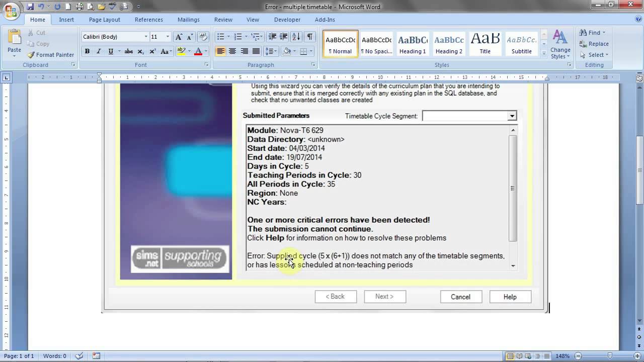Switch to the Page Layout tab
The width and height of the screenshot is (644, 362).
105,20
